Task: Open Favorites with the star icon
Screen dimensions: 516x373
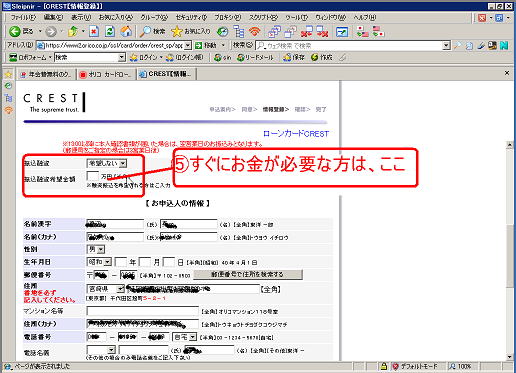Action: [191, 32]
